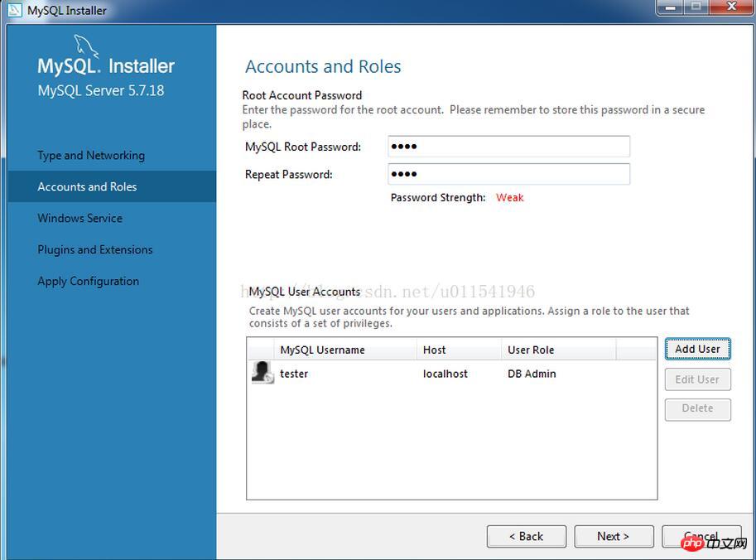Sort by the Host column header
The image size is (756, 560).
pyautogui.click(x=459, y=350)
